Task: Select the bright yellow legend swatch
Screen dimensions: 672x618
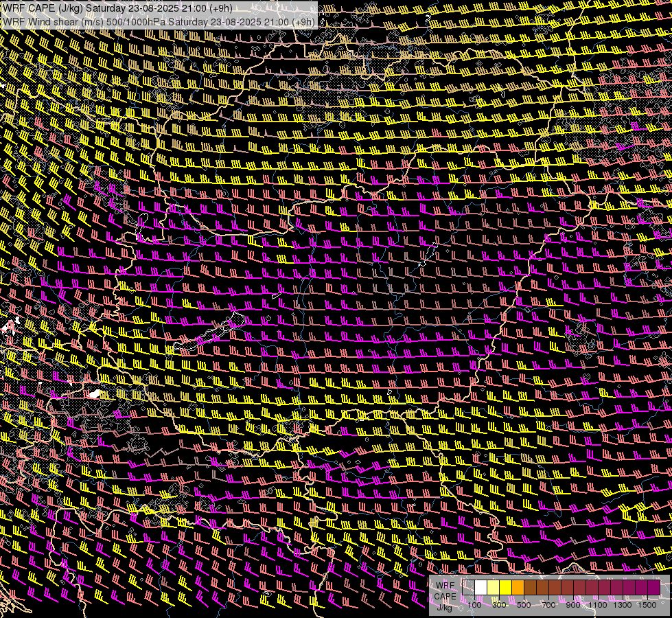Action: tap(505, 587)
